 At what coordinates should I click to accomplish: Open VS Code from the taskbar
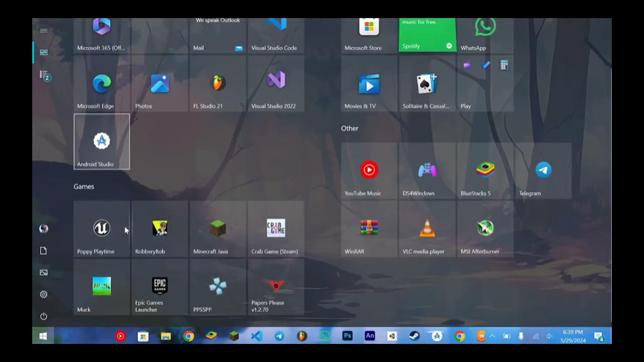[x=257, y=336]
